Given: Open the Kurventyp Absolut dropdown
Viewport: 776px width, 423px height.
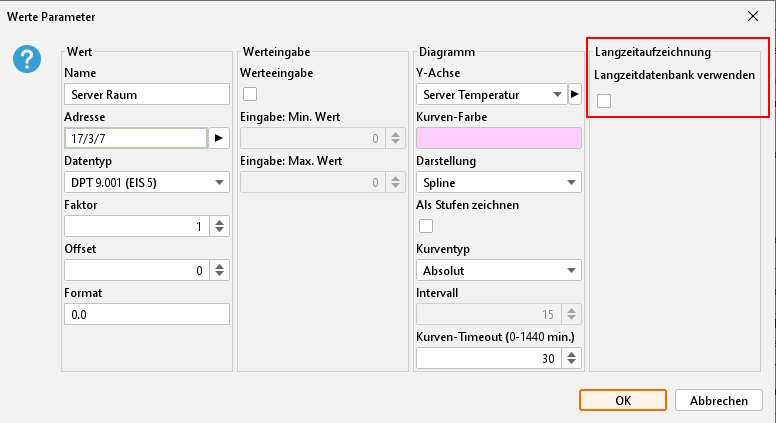Looking at the screenshot, I should click(498, 270).
